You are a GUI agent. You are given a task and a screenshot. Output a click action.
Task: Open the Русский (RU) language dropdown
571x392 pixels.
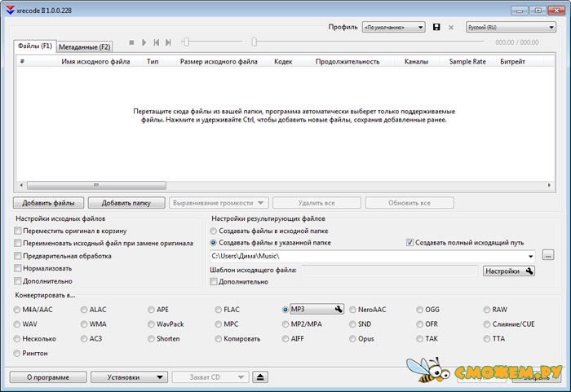click(x=511, y=27)
